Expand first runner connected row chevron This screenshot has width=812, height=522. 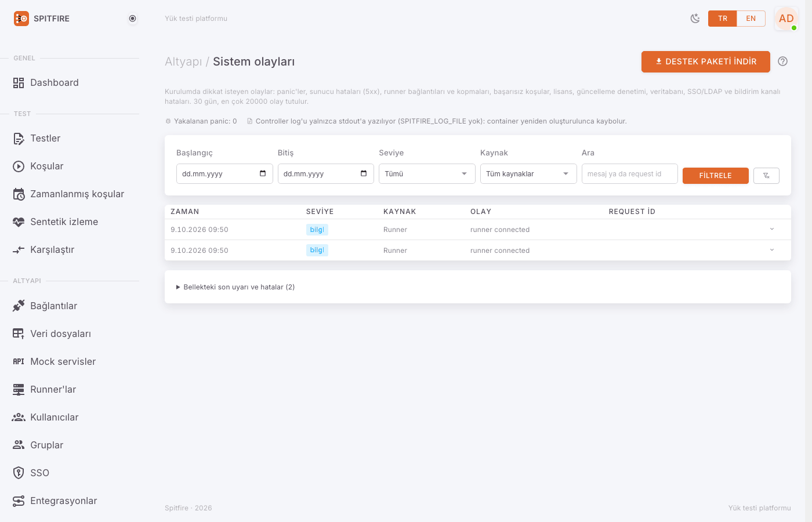(772, 229)
